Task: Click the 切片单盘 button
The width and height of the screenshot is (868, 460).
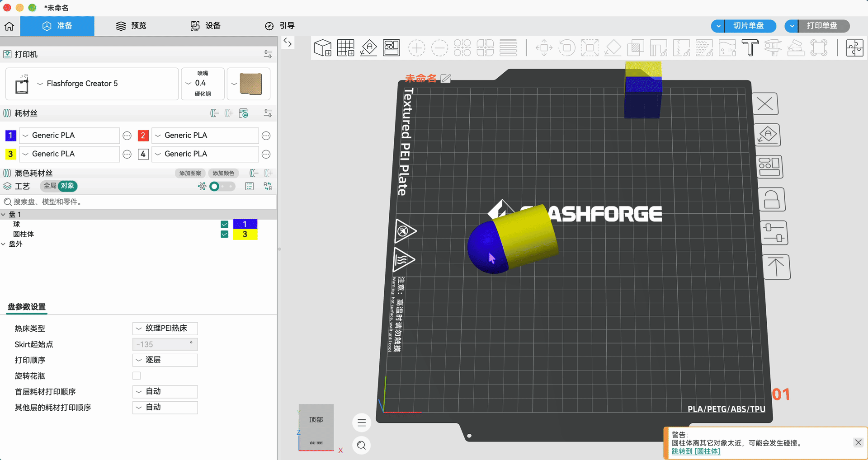Action: [x=750, y=26]
